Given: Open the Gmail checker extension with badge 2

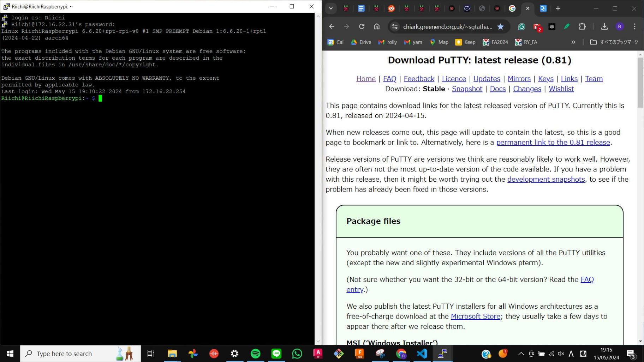Looking at the screenshot, I should [537, 27].
